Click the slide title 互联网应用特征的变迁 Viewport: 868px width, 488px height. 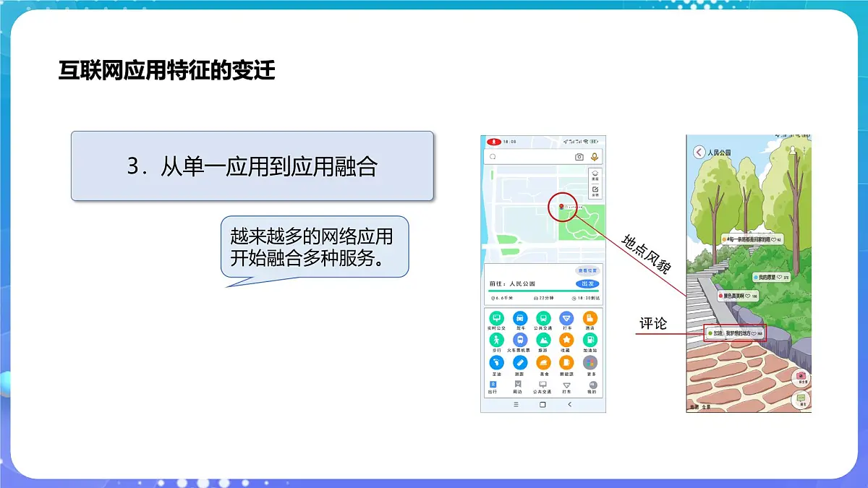[x=167, y=72]
